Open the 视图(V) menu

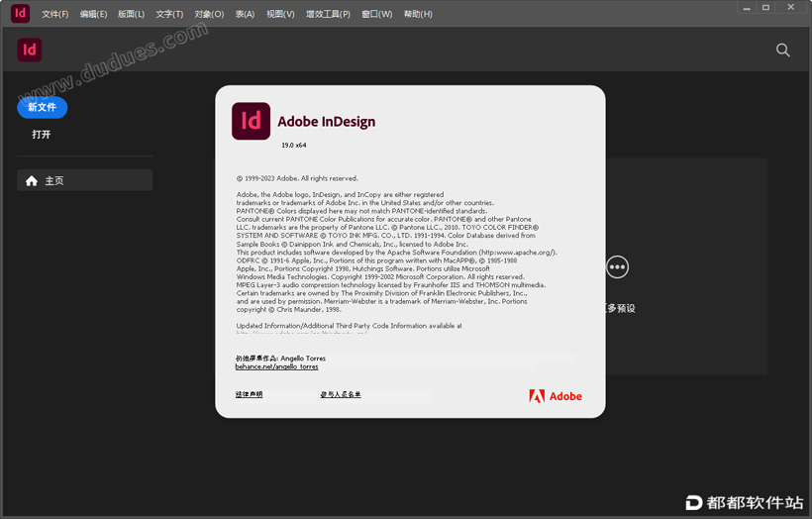(x=280, y=14)
